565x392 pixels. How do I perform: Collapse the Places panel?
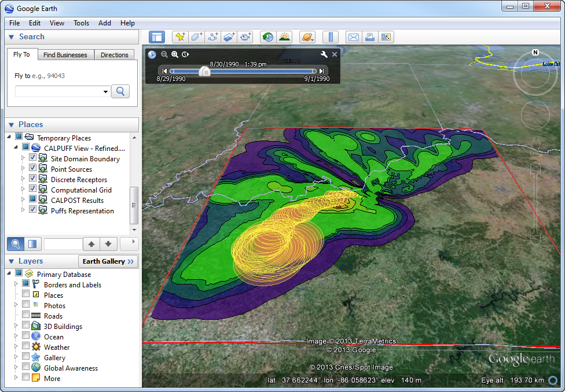pyautogui.click(x=11, y=125)
